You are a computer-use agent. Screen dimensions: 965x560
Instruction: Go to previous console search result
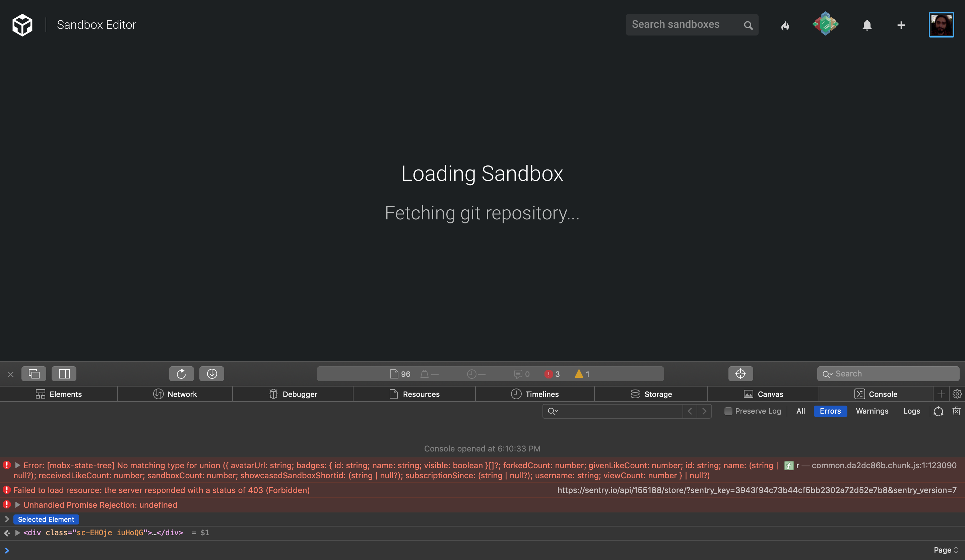690,411
